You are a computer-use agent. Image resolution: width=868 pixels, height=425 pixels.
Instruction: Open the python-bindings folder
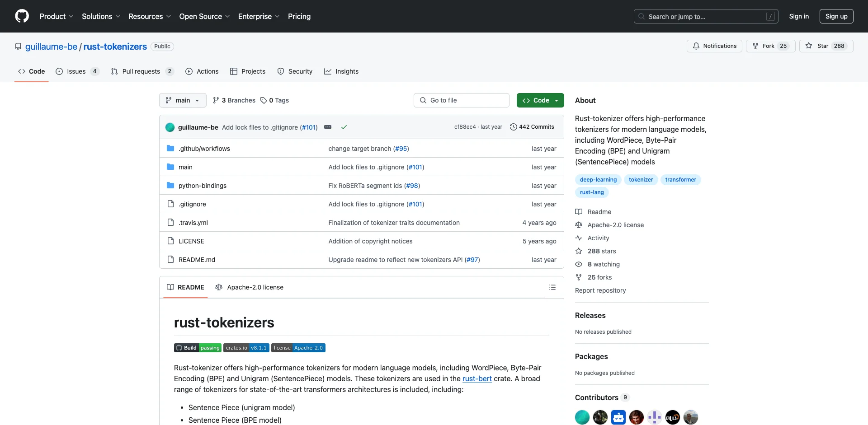click(203, 186)
